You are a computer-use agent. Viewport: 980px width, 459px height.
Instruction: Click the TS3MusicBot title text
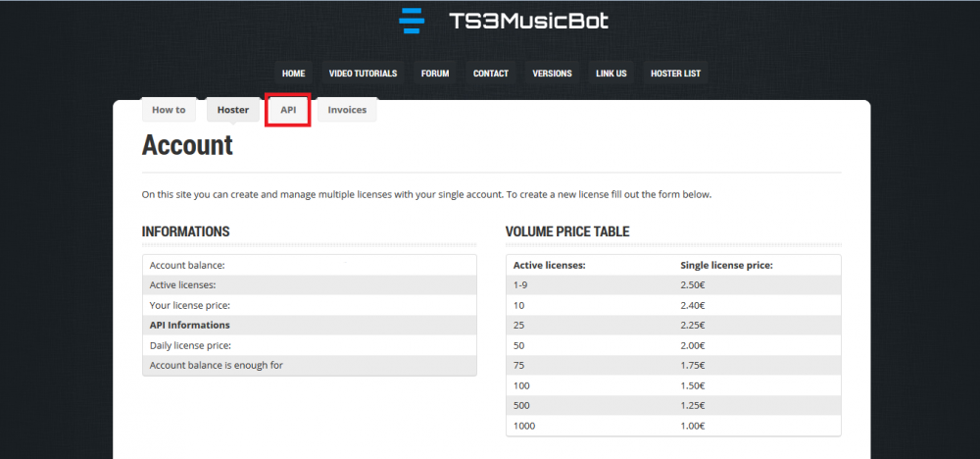point(528,21)
